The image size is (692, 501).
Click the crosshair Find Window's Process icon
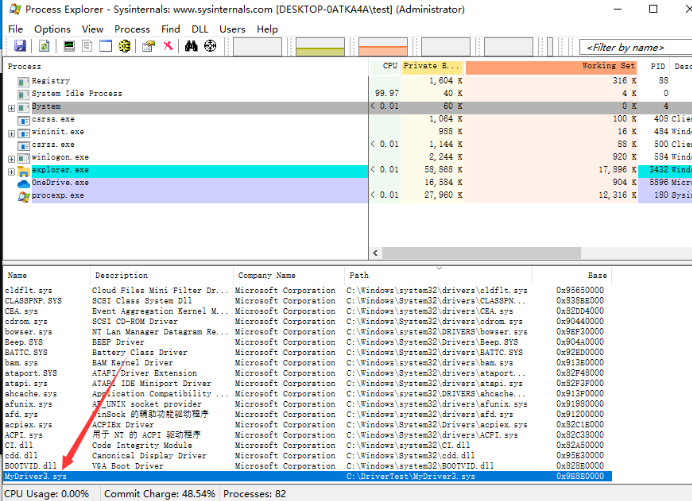pyautogui.click(x=210, y=46)
